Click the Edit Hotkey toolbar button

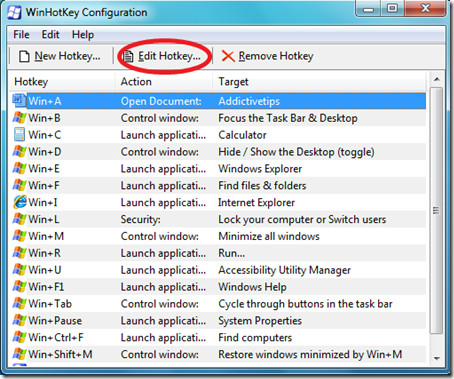coord(161,56)
